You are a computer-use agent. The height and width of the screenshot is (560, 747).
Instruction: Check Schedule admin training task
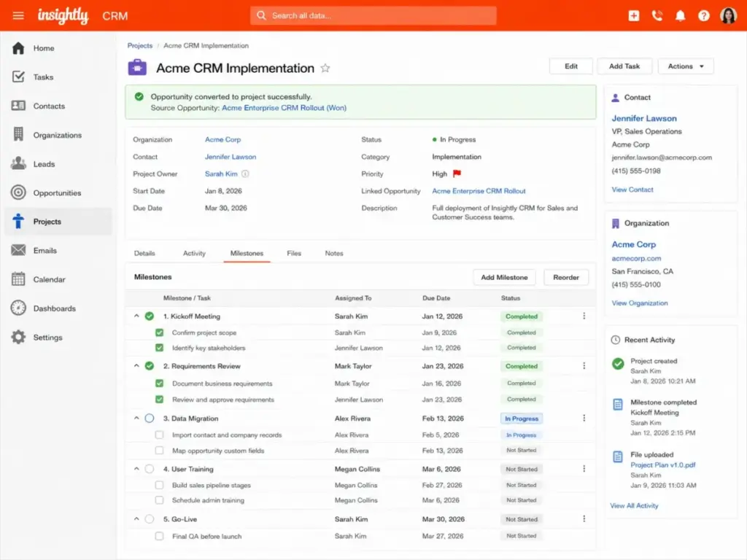tap(160, 500)
